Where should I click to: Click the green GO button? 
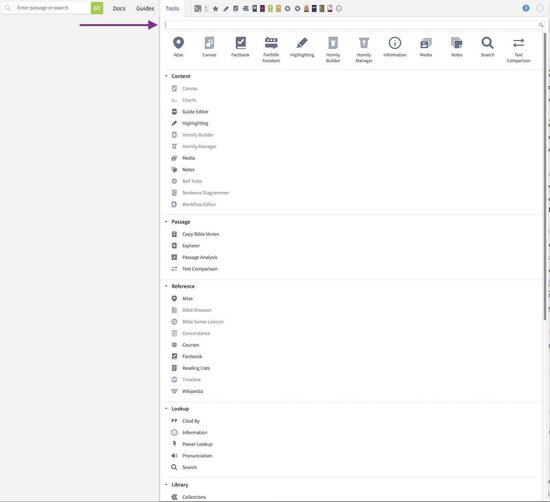[x=97, y=8]
